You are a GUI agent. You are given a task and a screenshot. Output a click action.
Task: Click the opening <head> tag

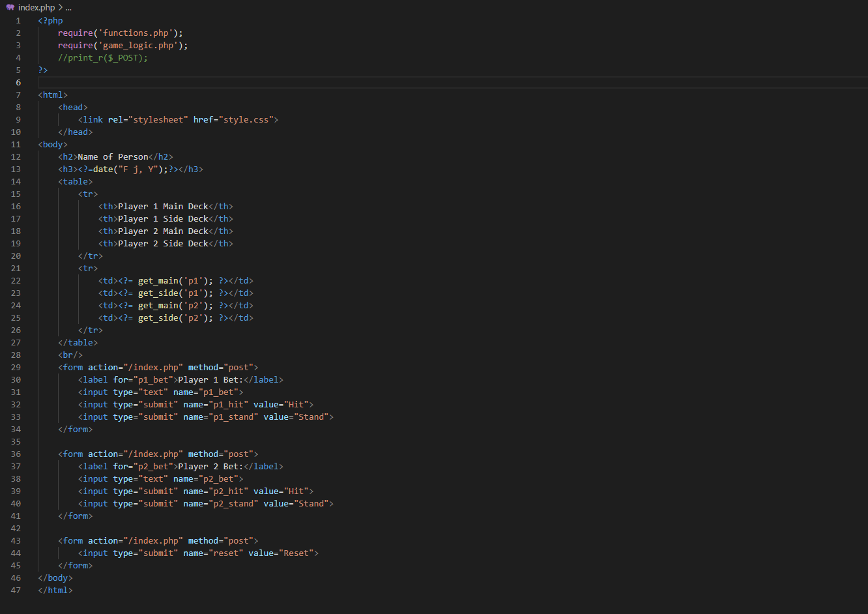73,107
